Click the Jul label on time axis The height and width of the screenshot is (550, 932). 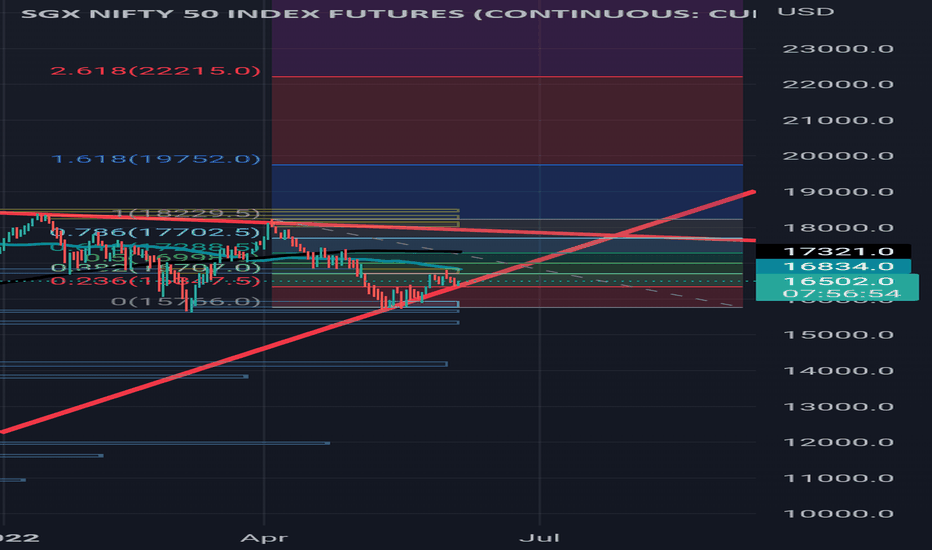coord(540,538)
